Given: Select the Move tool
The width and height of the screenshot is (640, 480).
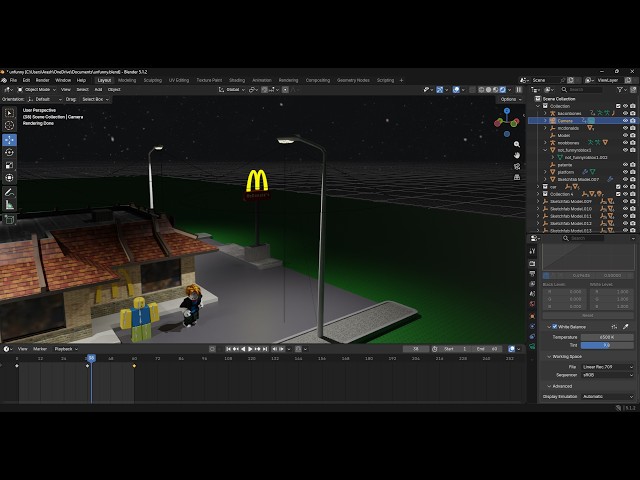Looking at the screenshot, I should (x=9, y=140).
